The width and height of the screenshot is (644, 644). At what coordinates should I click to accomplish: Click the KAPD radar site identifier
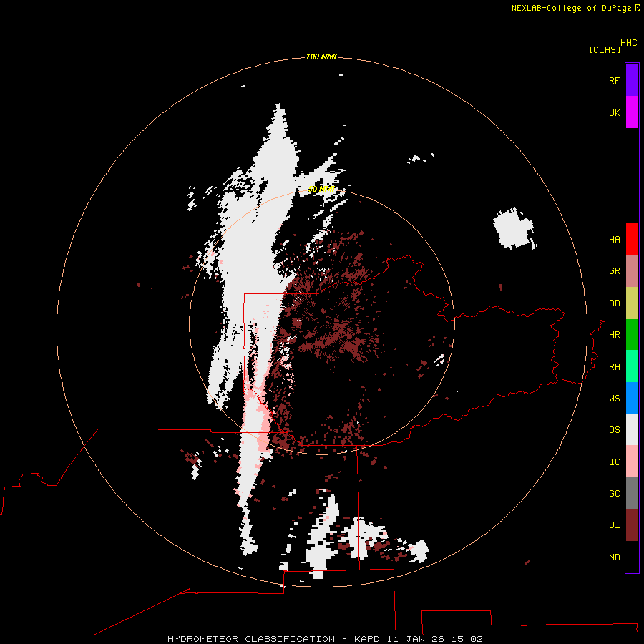click(x=367, y=639)
